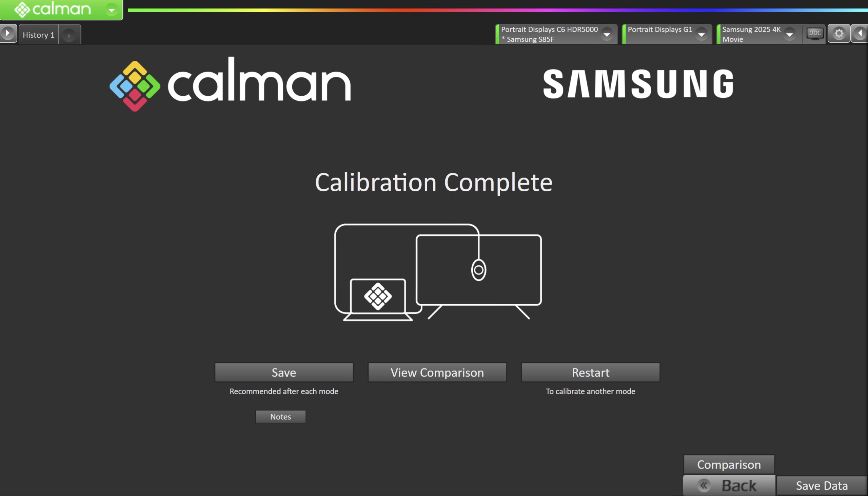Open the Notes button
Screen dimensions: 868x496
(280, 417)
